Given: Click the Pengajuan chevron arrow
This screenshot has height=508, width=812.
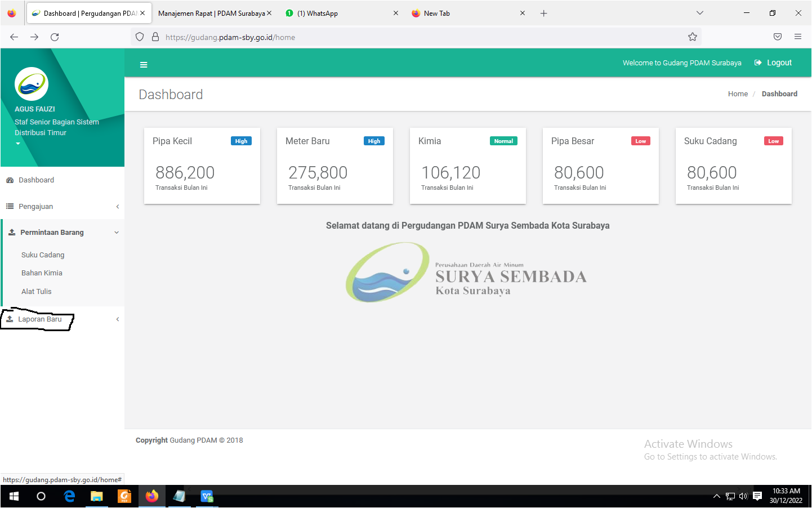Looking at the screenshot, I should pos(118,207).
